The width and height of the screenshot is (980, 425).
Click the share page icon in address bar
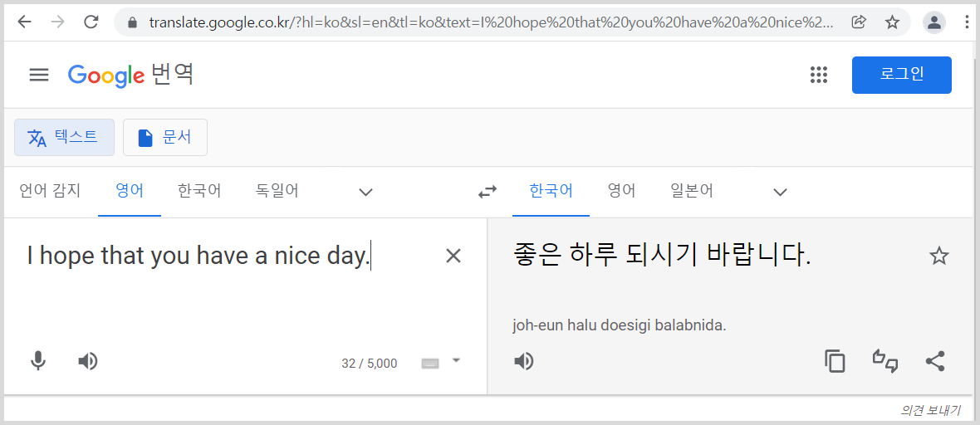859,22
